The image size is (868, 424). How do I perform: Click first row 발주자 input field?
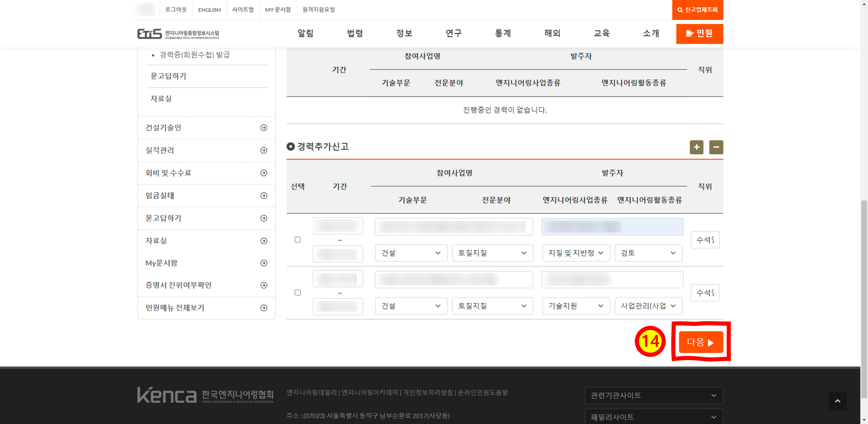tap(612, 227)
